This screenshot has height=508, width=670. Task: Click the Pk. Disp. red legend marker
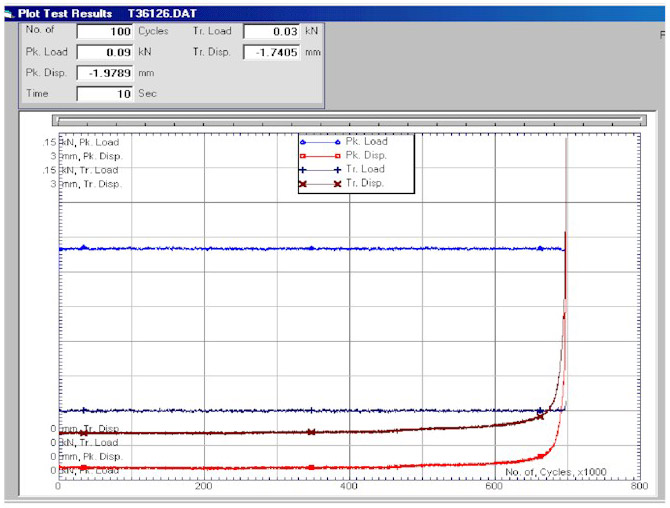click(320, 156)
